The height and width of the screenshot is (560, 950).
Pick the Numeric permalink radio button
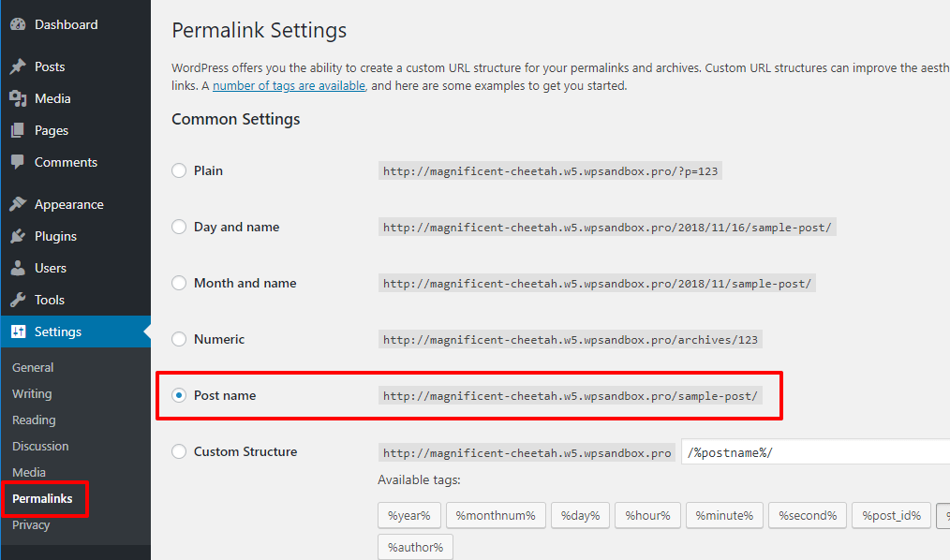pos(179,339)
